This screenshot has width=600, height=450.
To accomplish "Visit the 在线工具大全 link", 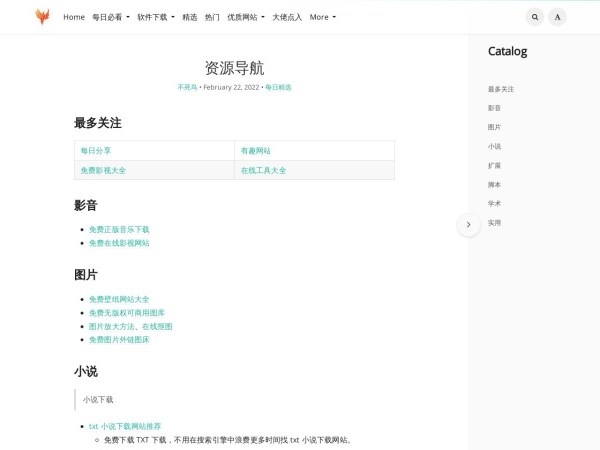I will pos(263,170).
